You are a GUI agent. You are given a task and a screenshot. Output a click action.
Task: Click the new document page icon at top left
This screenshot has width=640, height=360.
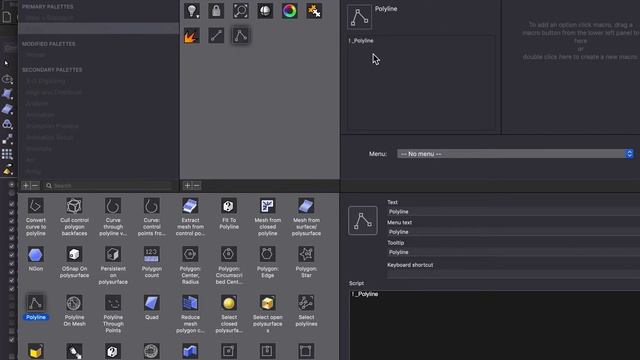click(x=7, y=17)
